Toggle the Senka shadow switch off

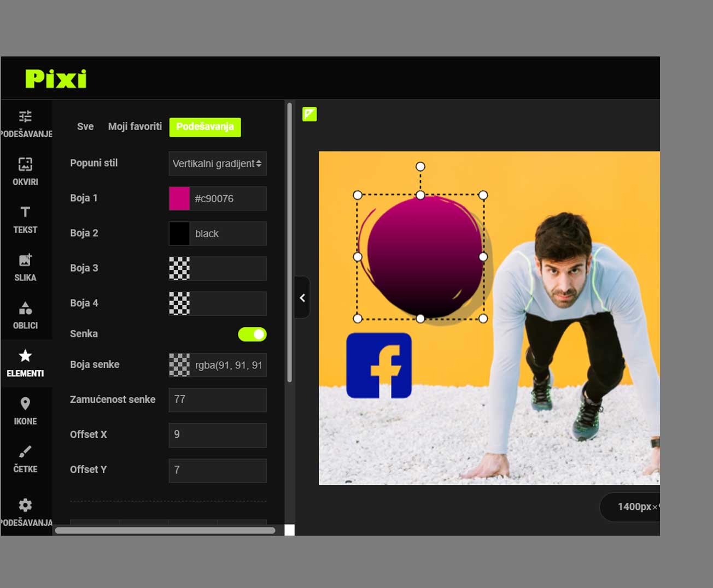252,334
